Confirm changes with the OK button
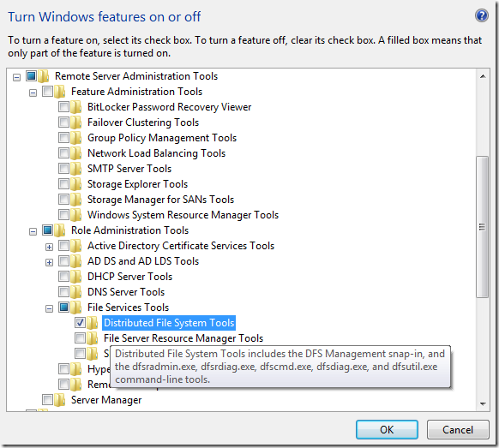This screenshot has height=448, width=499. click(387, 430)
